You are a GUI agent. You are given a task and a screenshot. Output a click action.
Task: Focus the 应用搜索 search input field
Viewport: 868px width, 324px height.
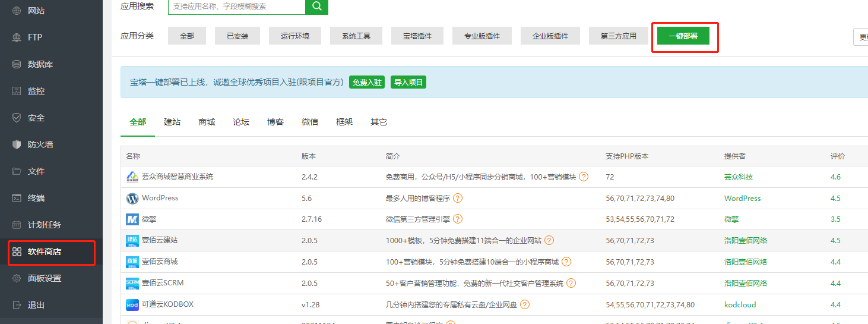(x=237, y=6)
